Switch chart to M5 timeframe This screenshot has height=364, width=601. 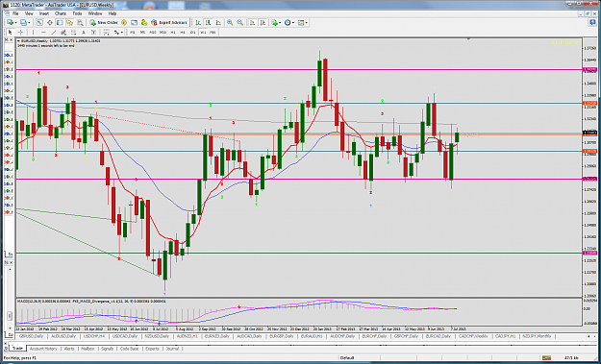pos(142,32)
